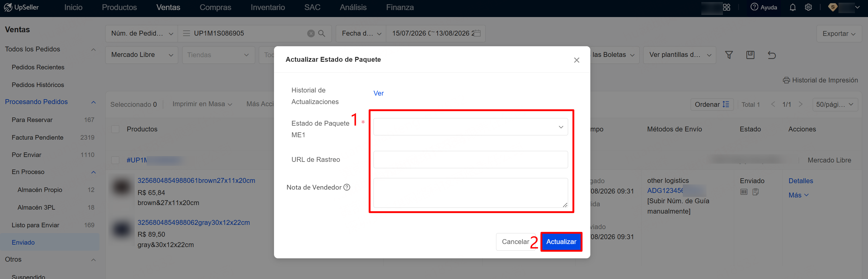Open the SAC menu
The height and width of the screenshot is (279, 868).
pyautogui.click(x=312, y=7)
